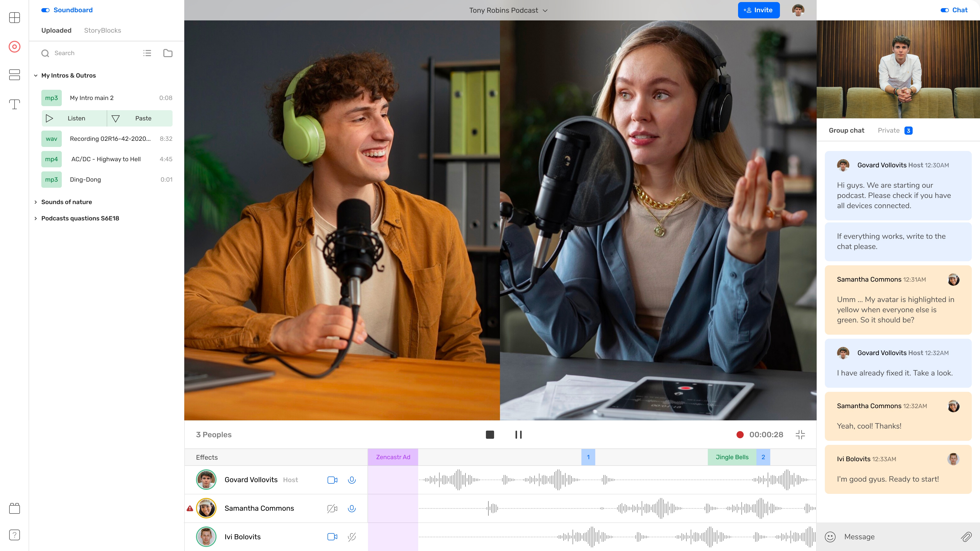Toggle the Chat panel switch
The image size is (980, 551).
click(x=945, y=10)
